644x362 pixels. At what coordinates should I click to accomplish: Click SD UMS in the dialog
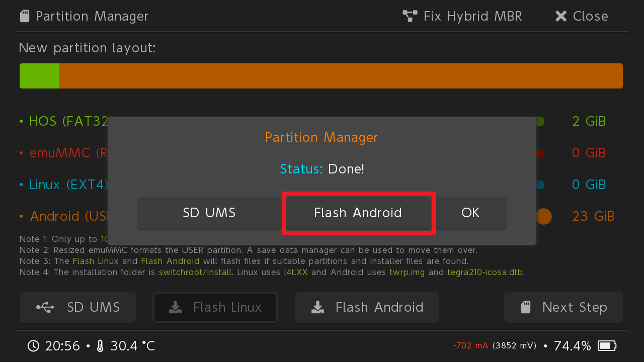pyautogui.click(x=209, y=213)
